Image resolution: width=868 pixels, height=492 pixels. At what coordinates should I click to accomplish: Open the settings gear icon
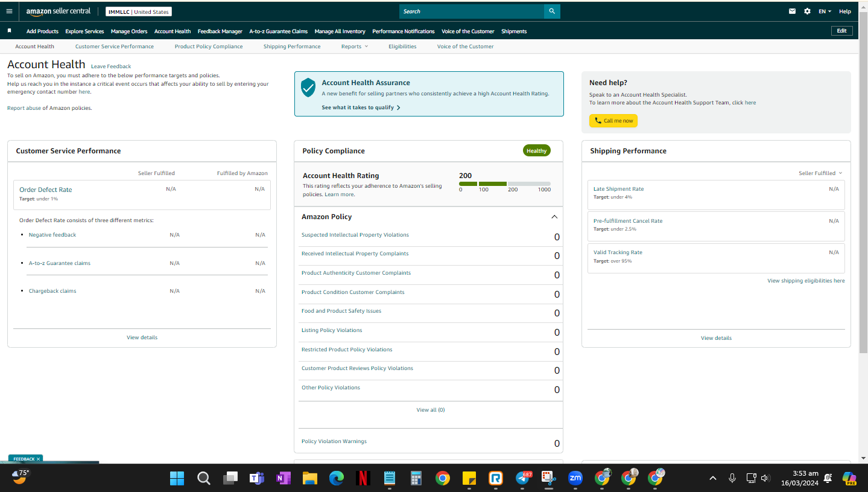tap(807, 11)
